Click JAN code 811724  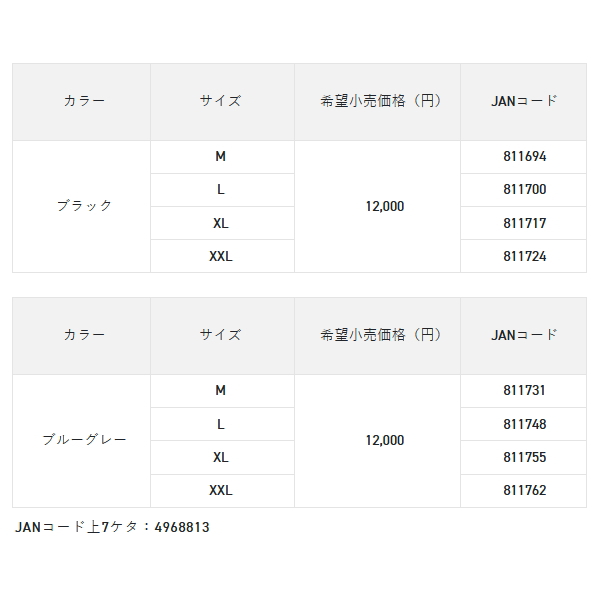(525, 256)
